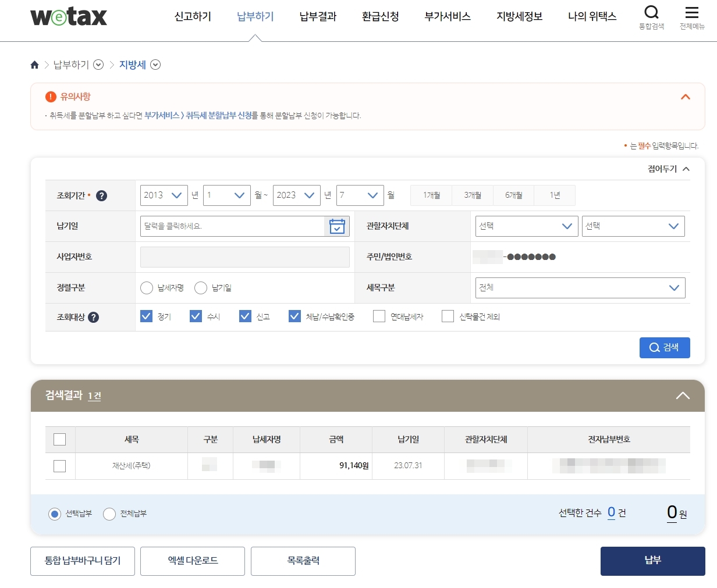Set period to 3개월
This screenshot has width=717, height=588.
473,195
